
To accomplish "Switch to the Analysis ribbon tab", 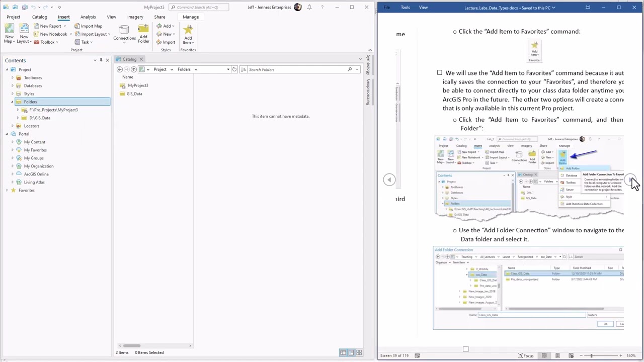I will pos(88,17).
